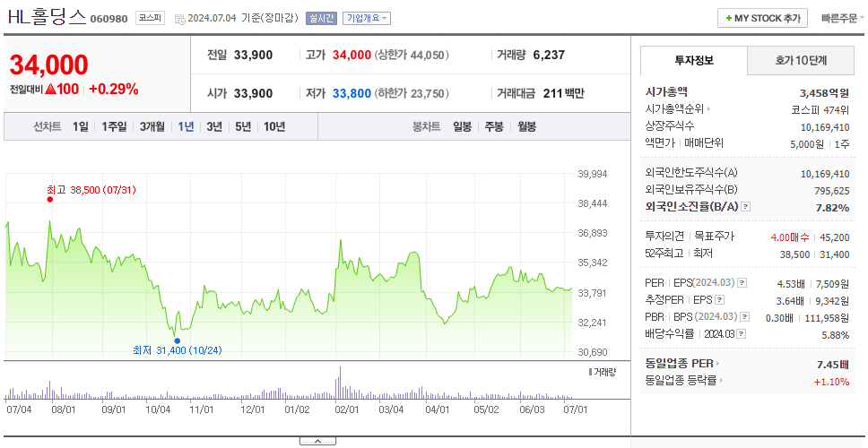This screenshot has width=868, height=448.
Task: Click the HL홀딩스 stock name
Action: [x=47, y=18]
